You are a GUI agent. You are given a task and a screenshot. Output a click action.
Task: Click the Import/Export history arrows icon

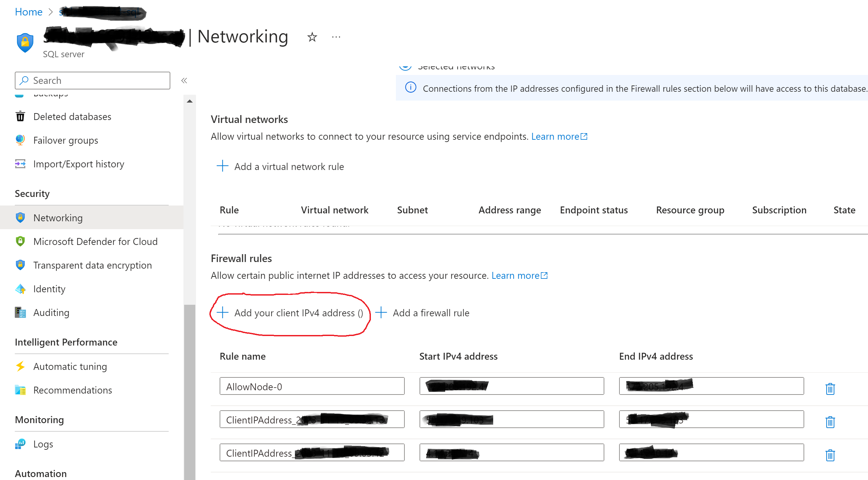tap(20, 164)
